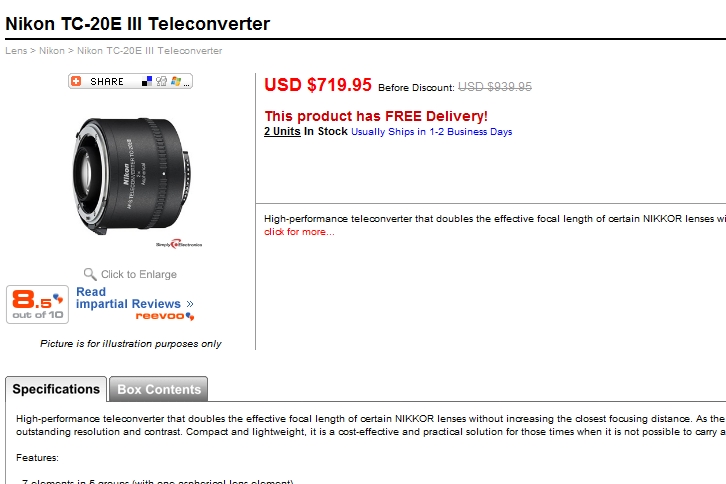Share via the Delicious squares icon
726x484 pixels.
(147, 82)
